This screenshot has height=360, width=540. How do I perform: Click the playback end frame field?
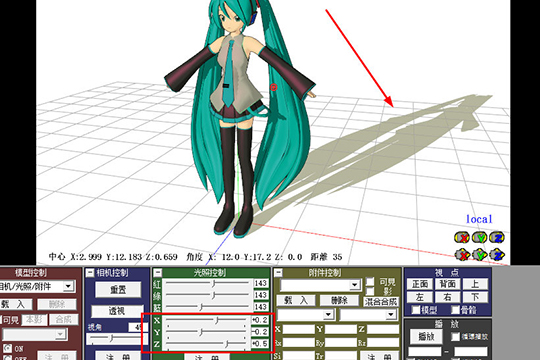[471, 352]
